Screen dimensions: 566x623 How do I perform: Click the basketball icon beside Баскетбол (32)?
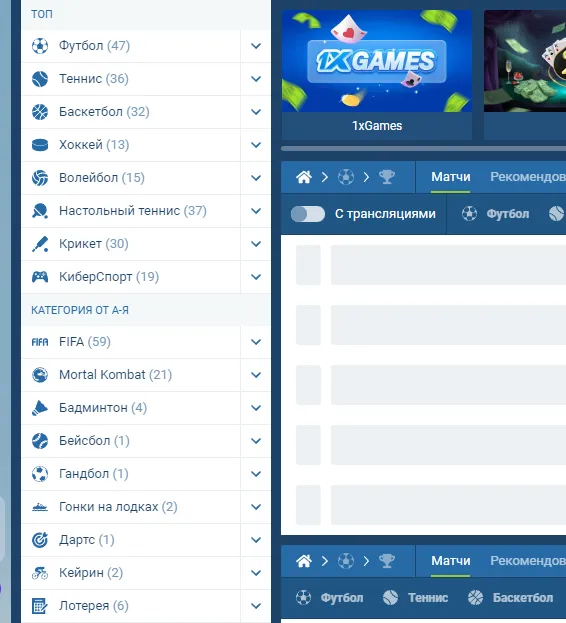coord(40,112)
